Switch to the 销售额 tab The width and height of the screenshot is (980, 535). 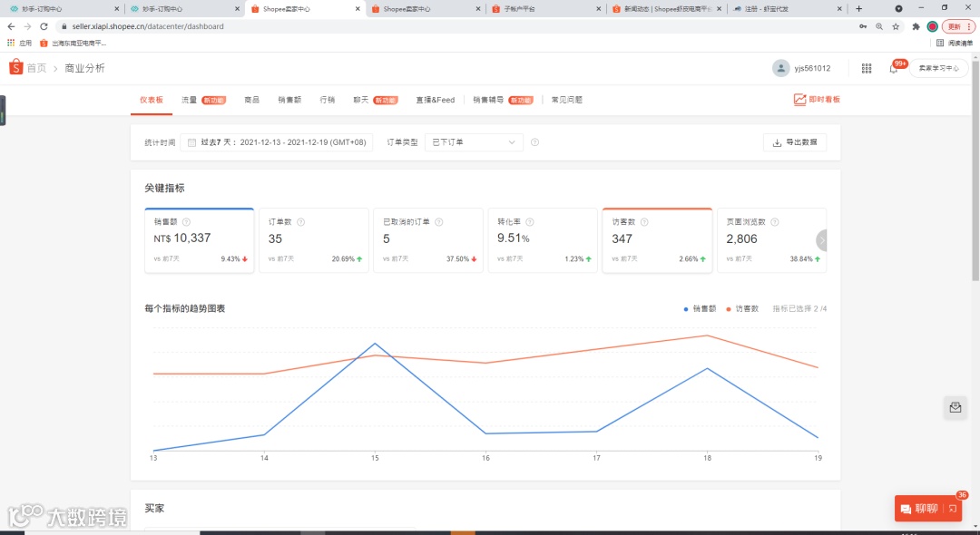[x=289, y=100]
